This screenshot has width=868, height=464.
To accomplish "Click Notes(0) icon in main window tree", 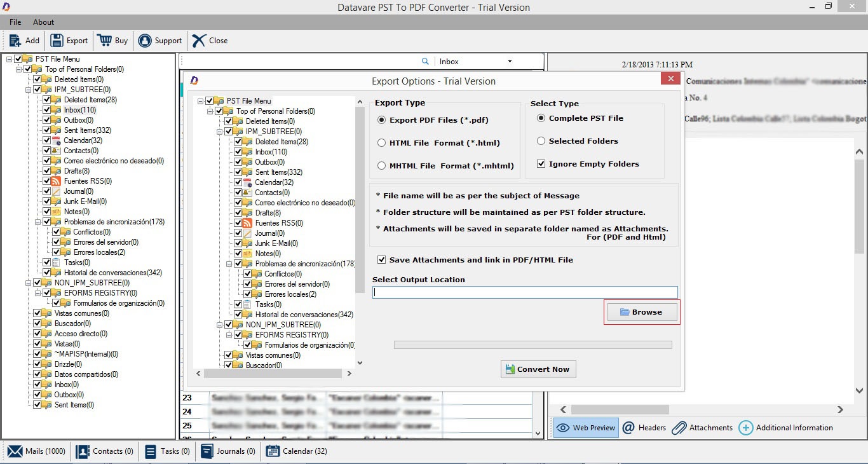I will tap(57, 212).
